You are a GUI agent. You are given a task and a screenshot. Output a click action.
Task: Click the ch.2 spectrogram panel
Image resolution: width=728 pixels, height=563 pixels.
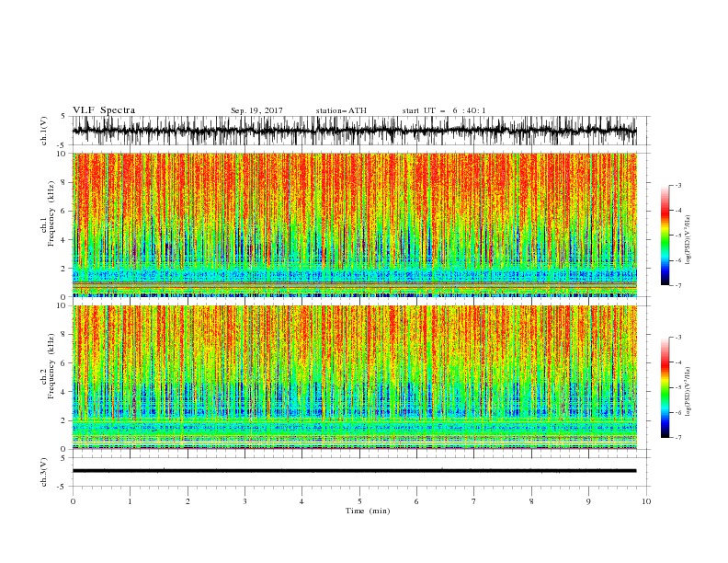pyautogui.click(x=354, y=377)
